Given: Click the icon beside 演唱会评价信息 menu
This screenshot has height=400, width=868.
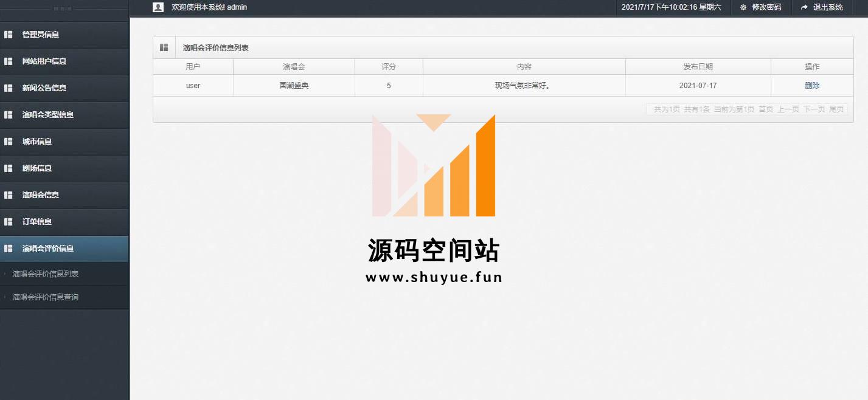Looking at the screenshot, I should 9,249.
